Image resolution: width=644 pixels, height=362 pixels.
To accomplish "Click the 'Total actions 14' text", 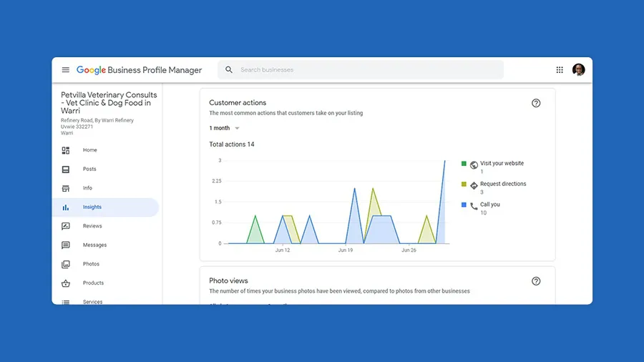I will click(232, 145).
